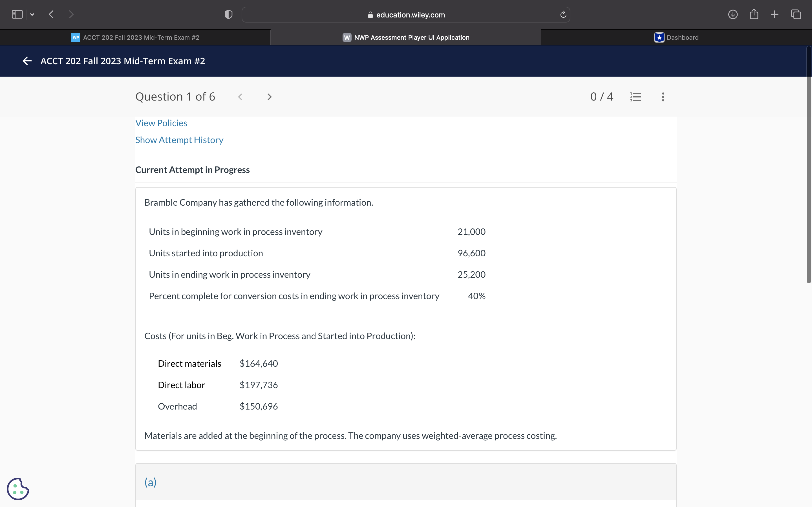Expand the sidebar tab group dropdown arrow
This screenshot has width=812, height=507.
click(32, 14)
